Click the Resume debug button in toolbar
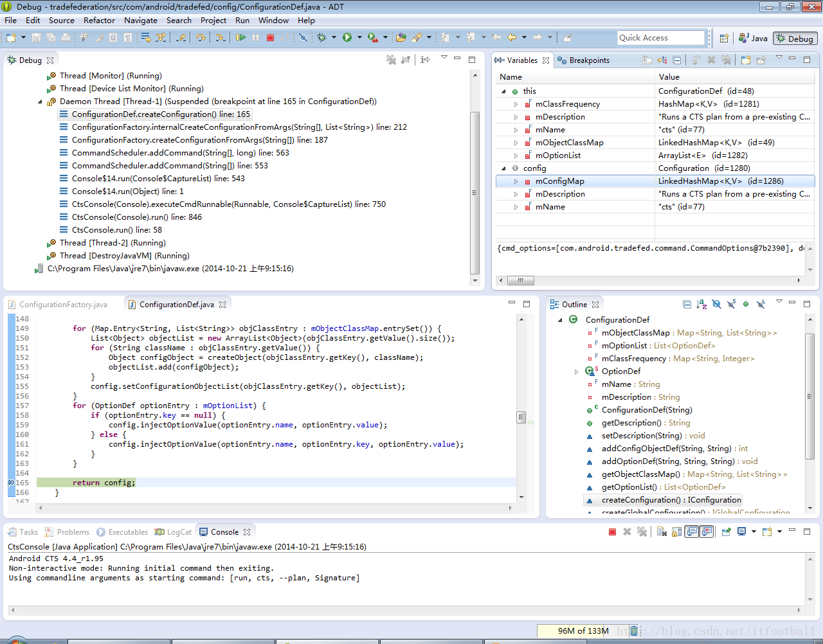This screenshot has height=644, width=823. click(x=240, y=38)
